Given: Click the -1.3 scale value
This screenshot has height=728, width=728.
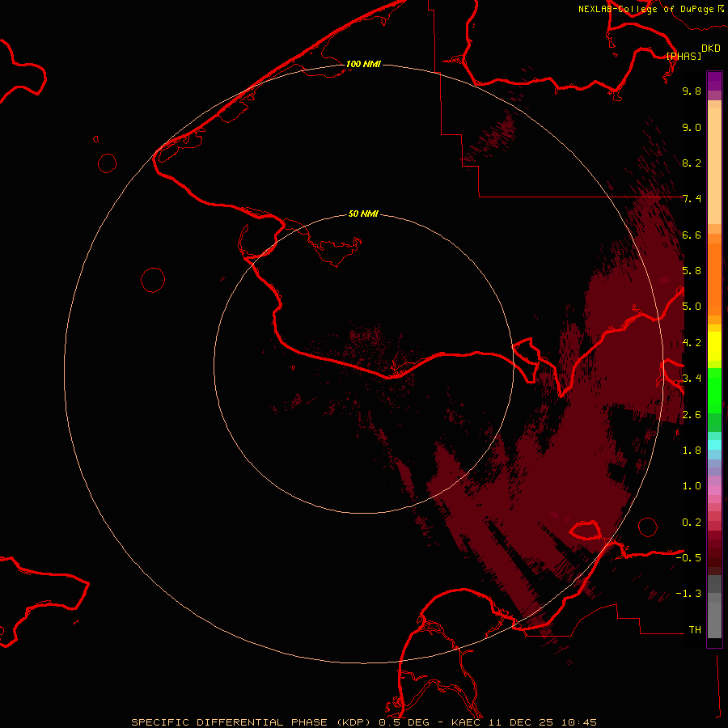Looking at the screenshot, I should point(688,594).
